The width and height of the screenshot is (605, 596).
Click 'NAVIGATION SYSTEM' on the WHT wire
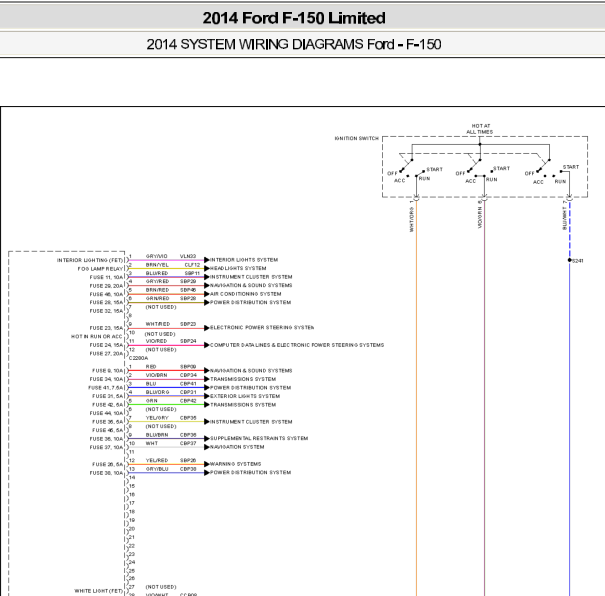tap(237, 447)
